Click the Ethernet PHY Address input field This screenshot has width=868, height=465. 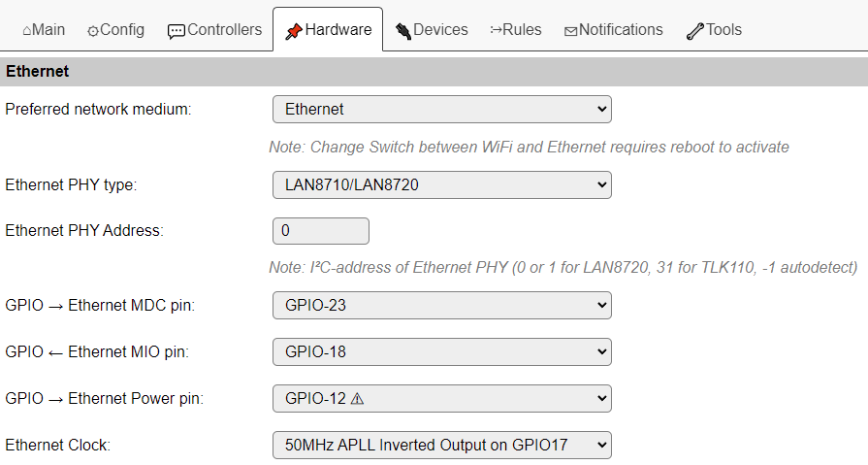pos(321,231)
